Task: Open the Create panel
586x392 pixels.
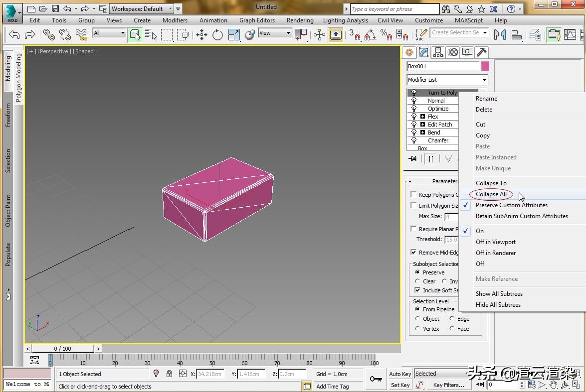Action: coord(409,52)
